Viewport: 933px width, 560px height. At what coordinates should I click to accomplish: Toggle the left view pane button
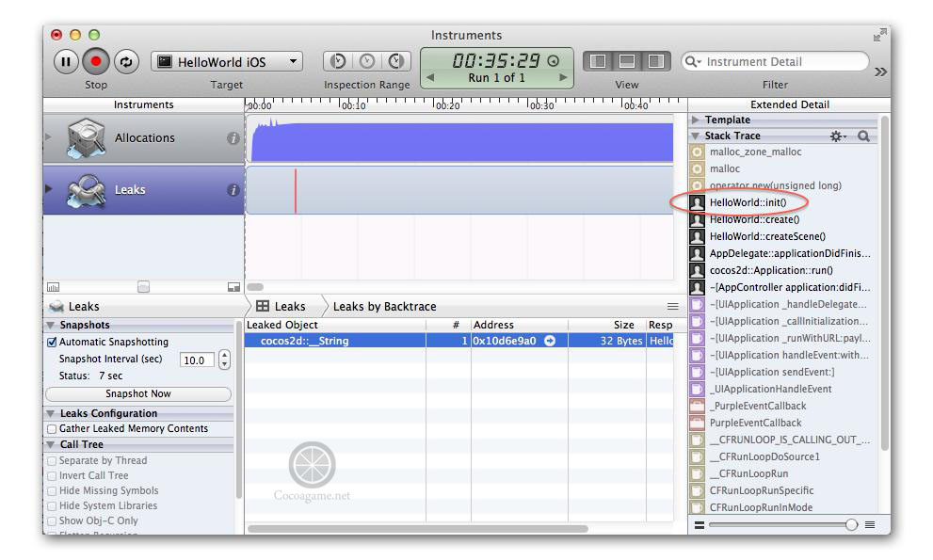pos(597,62)
